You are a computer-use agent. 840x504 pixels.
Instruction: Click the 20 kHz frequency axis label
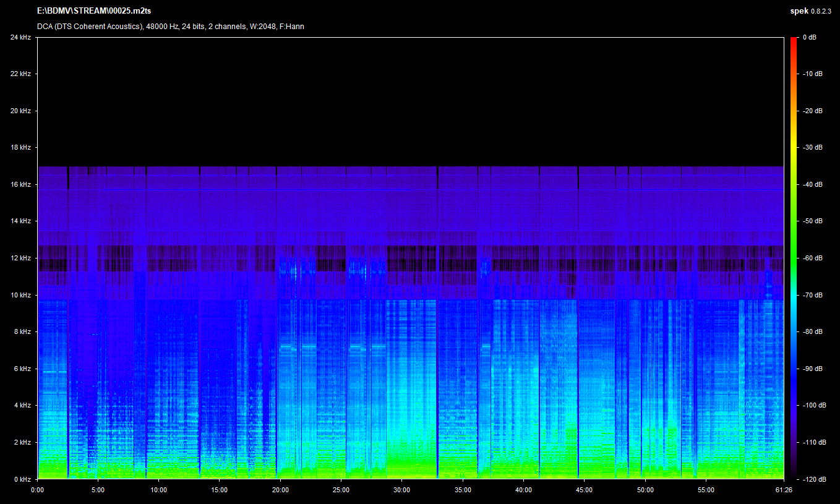tap(20, 111)
